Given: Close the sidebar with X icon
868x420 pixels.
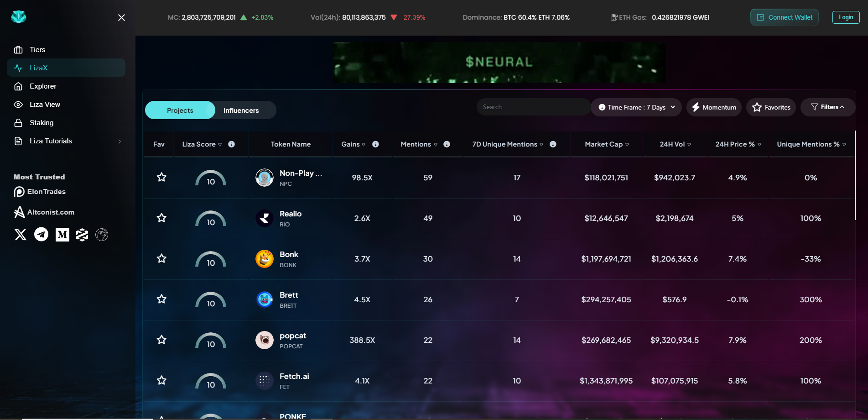Looking at the screenshot, I should [121, 17].
